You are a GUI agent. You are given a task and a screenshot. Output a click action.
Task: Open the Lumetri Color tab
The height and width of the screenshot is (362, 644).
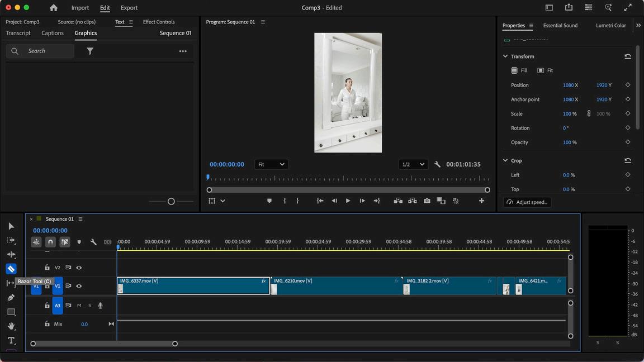610,26
